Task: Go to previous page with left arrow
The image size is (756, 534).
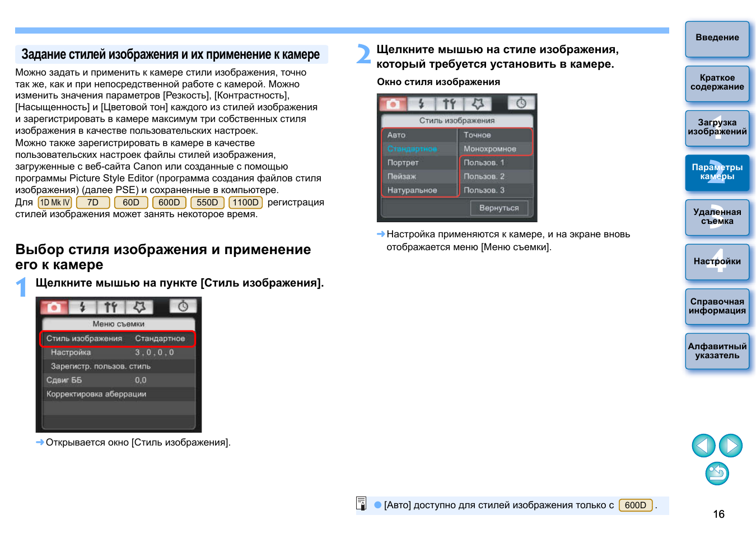Action: point(703,446)
